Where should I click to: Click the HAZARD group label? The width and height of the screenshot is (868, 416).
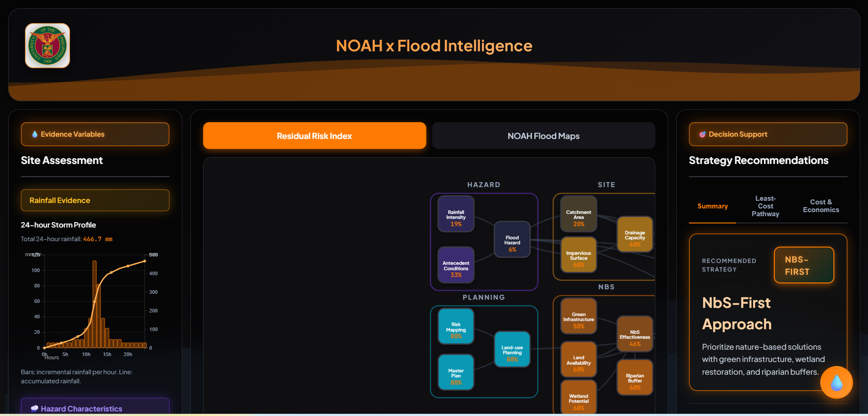(484, 185)
